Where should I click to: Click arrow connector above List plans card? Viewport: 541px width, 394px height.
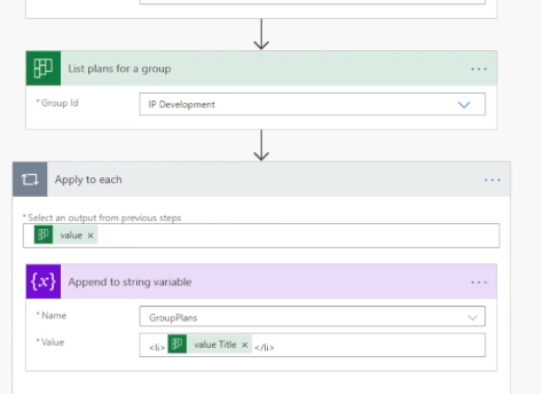(261, 34)
